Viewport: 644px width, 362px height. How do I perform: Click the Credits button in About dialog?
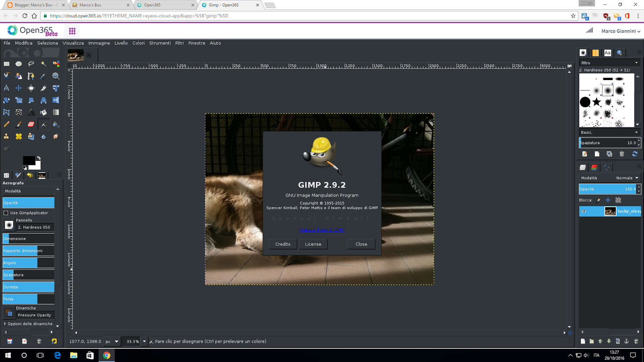click(283, 244)
